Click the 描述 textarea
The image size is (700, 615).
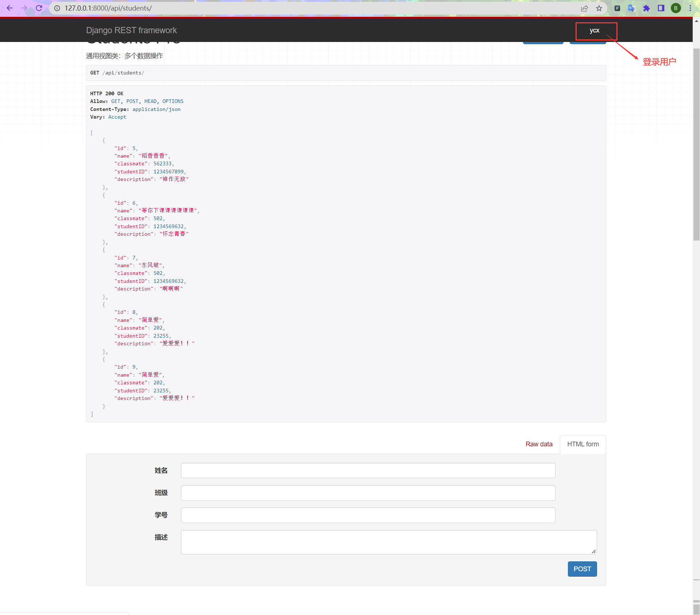[389, 542]
